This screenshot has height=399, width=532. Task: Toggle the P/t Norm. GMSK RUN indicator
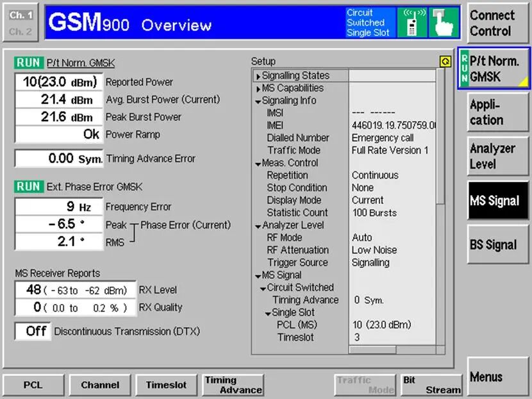(x=29, y=63)
